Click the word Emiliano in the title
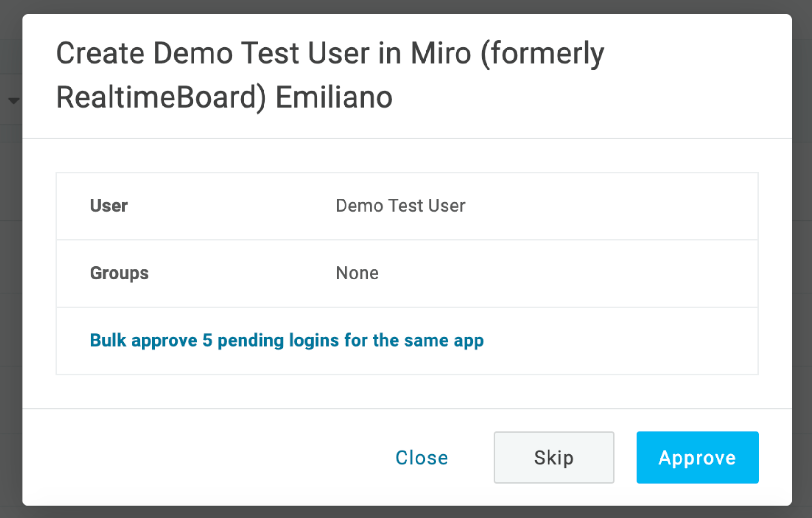Image resolution: width=812 pixels, height=518 pixels. [x=334, y=97]
